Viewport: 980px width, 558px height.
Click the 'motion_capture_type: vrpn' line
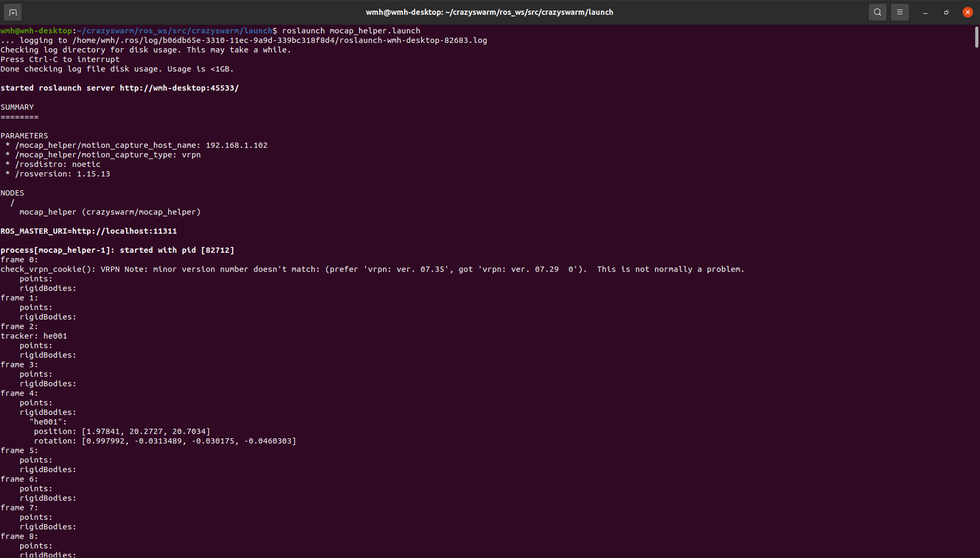pos(103,155)
